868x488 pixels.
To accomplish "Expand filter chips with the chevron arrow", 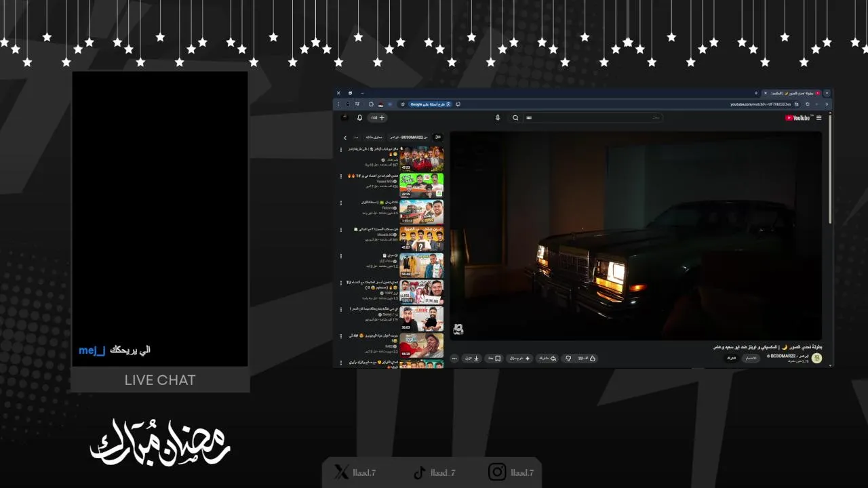I will click(x=345, y=138).
